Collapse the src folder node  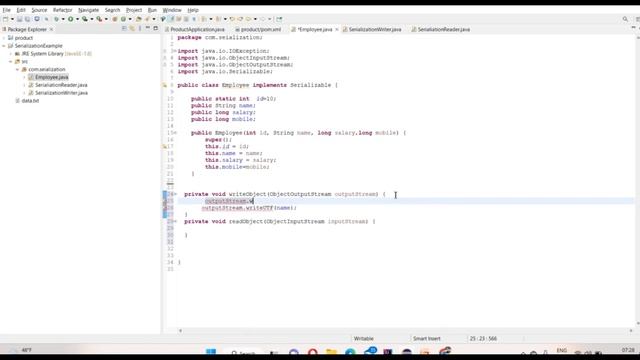pyautogui.click(x=11, y=61)
